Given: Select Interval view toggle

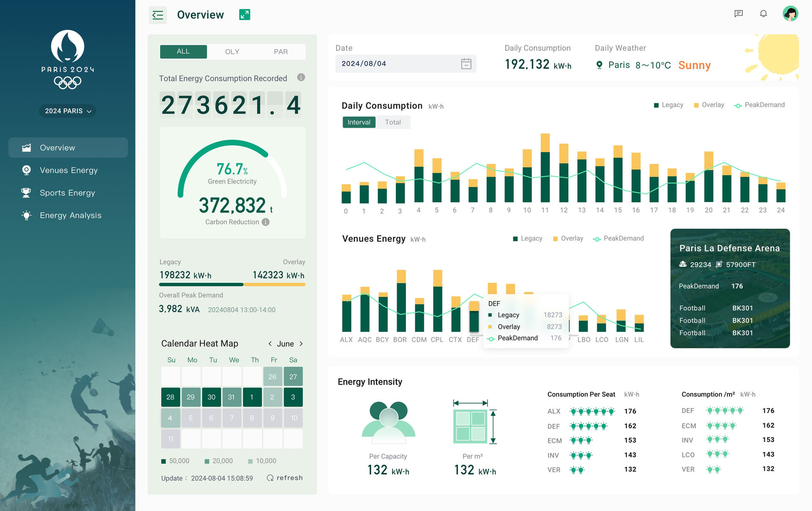Looking at the screenshot, I should coord(359,122).
